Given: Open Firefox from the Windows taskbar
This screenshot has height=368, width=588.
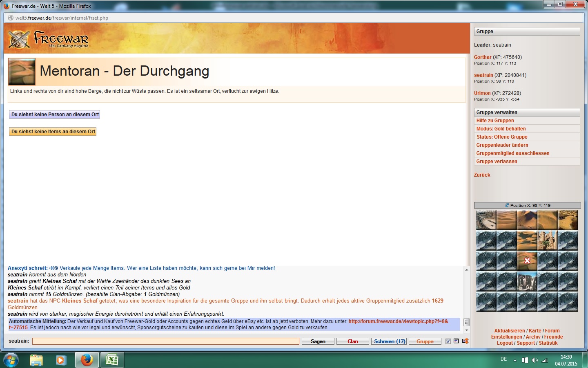Looking at the screenshot, I should click(x=87, y=360).
